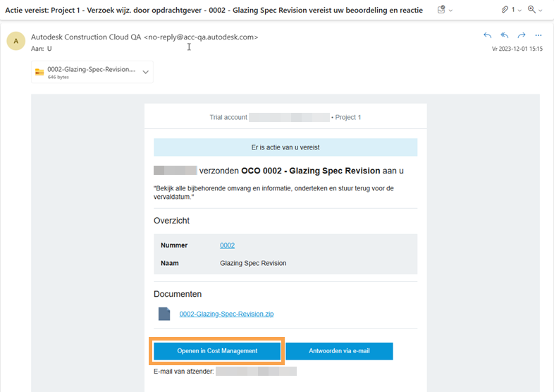
Task: Click the 'Trial account' text
Action: 228,117
